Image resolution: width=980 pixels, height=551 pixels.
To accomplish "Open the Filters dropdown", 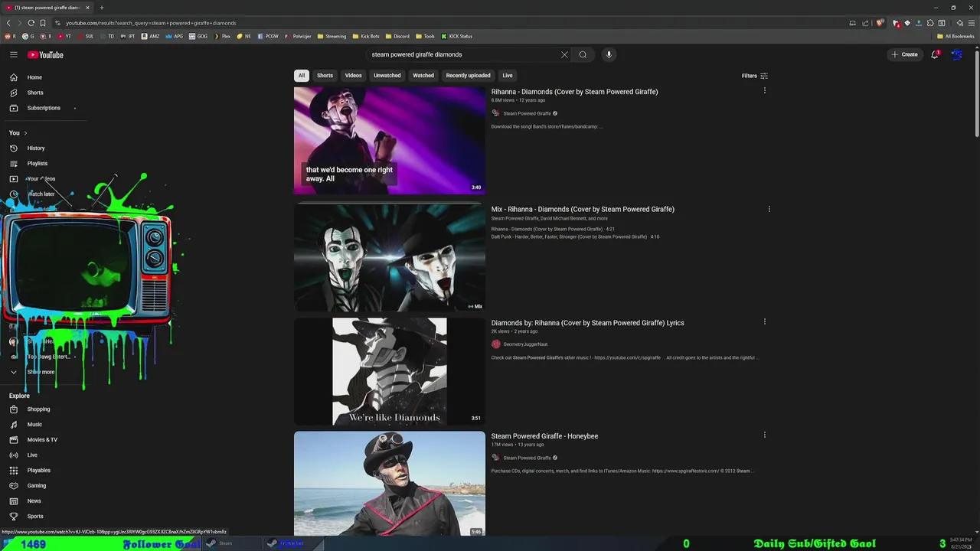I will pos(754,76).
